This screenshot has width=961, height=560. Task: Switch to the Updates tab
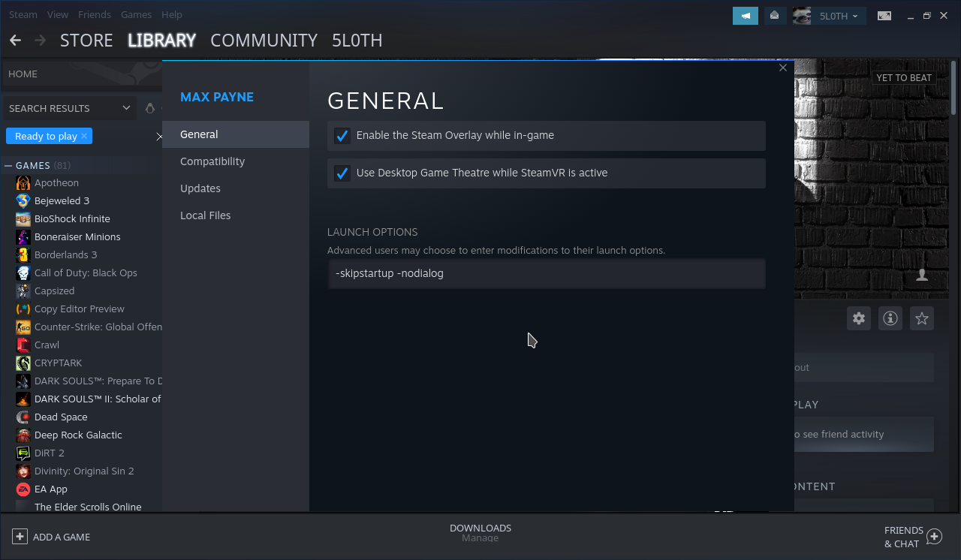tap(236, 188)
